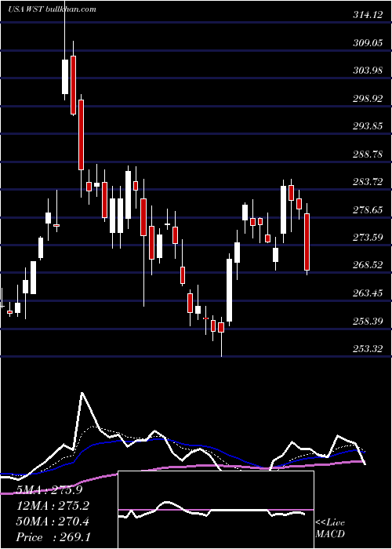Click the Price : 269.1 readout
Image resolution: width=392 pixels, height=549 pixels.
(x=53, y=537)
